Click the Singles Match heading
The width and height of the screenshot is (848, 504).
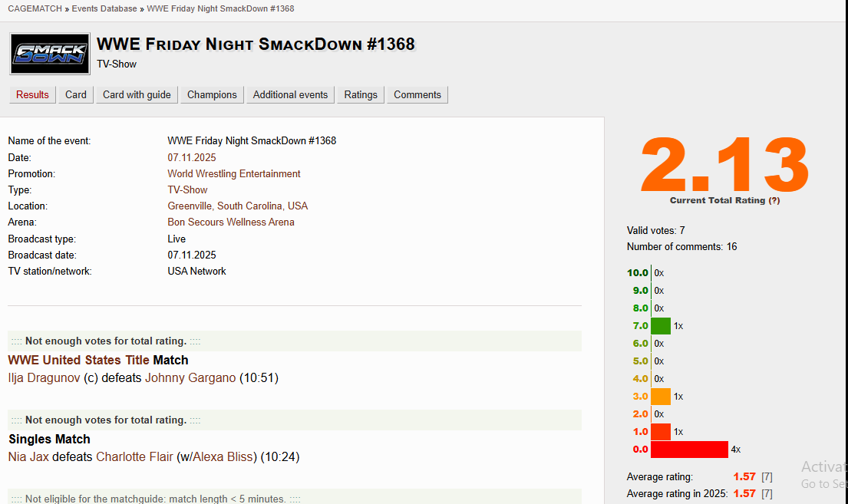(x=49, y=439)
